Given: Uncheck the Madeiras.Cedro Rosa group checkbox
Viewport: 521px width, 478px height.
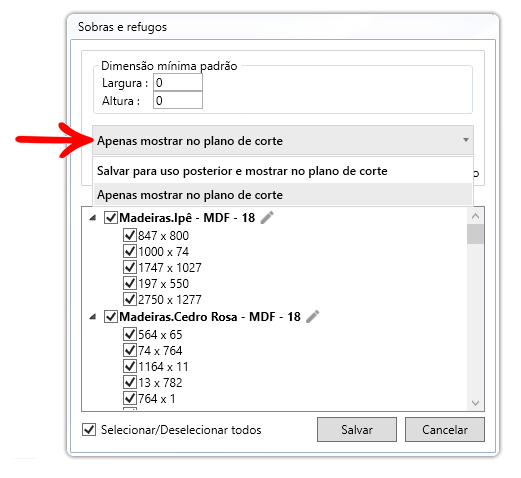Looking at the screenshot, I should pyautogui.click(x=111, y=317).
